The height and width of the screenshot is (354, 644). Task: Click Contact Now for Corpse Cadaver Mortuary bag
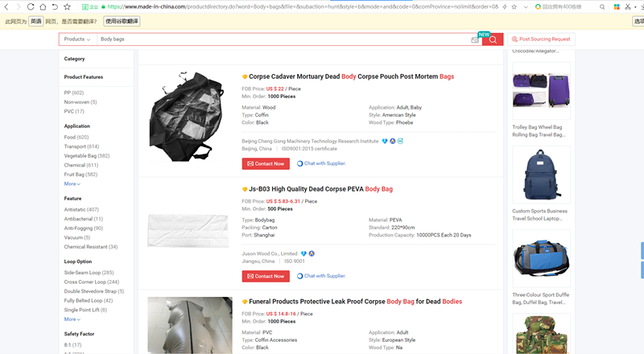point(266,163)
